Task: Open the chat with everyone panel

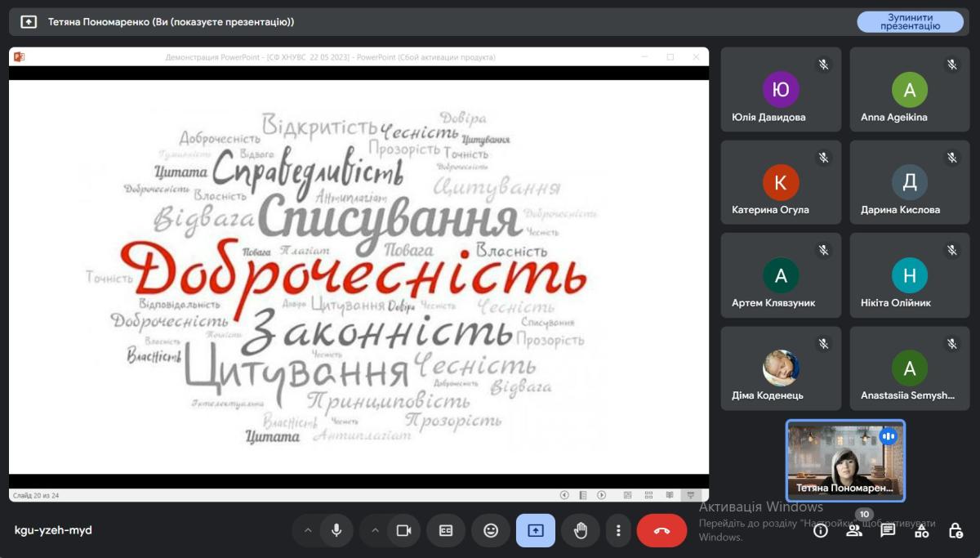Action: tap(888, 530)
